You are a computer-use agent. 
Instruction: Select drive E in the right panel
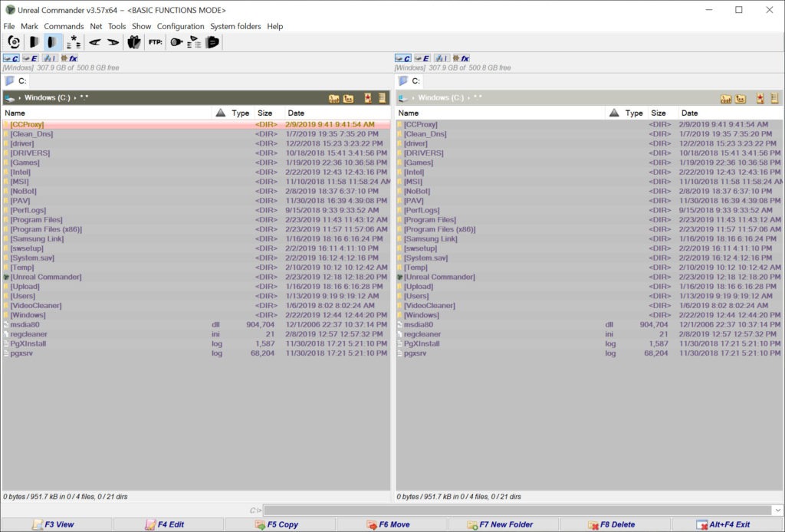(x=422, y=58)
